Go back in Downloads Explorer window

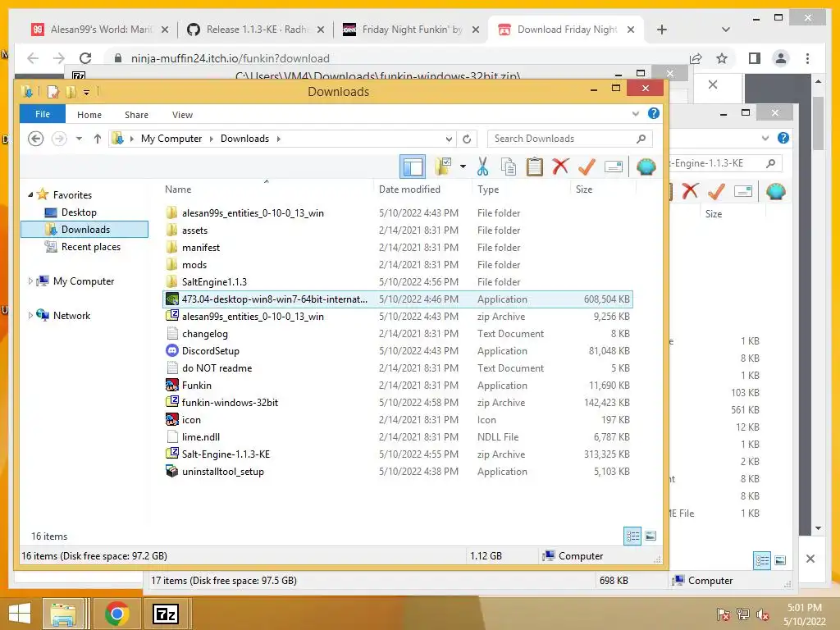tap(35, 139)
